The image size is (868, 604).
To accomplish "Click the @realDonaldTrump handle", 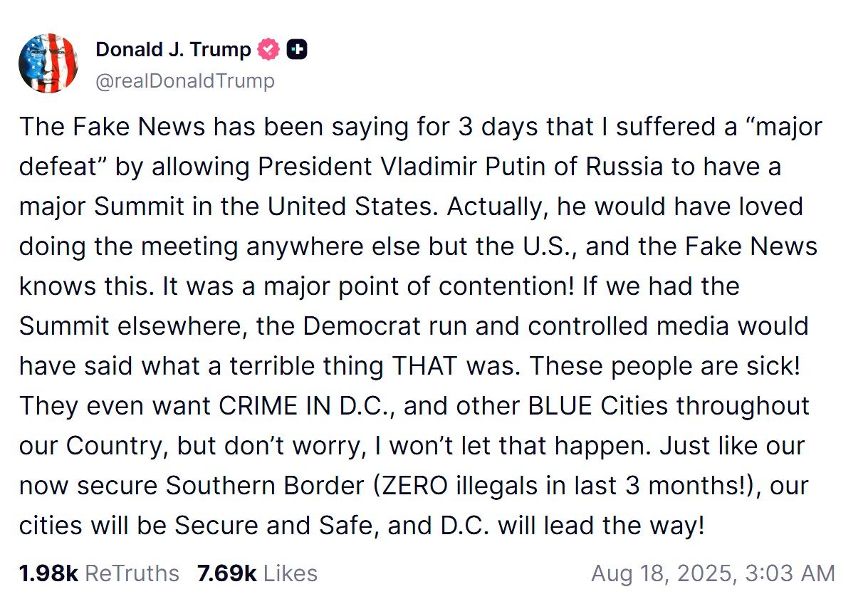I will pyautogui.click(x=184, y=81).
